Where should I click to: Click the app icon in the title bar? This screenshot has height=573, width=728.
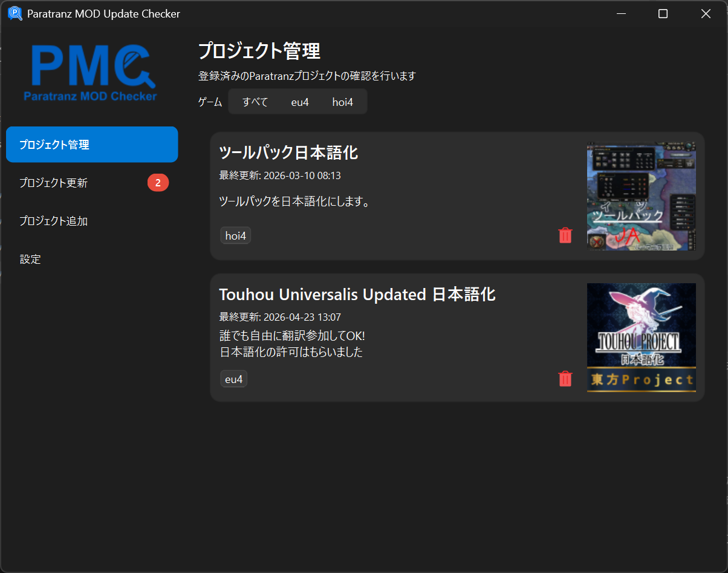(x=15, y=13)
